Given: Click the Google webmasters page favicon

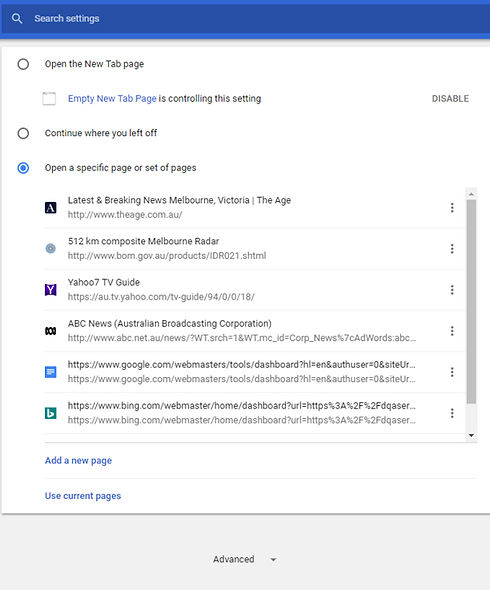Looking at the screenshot, I should tap(50, 372).
